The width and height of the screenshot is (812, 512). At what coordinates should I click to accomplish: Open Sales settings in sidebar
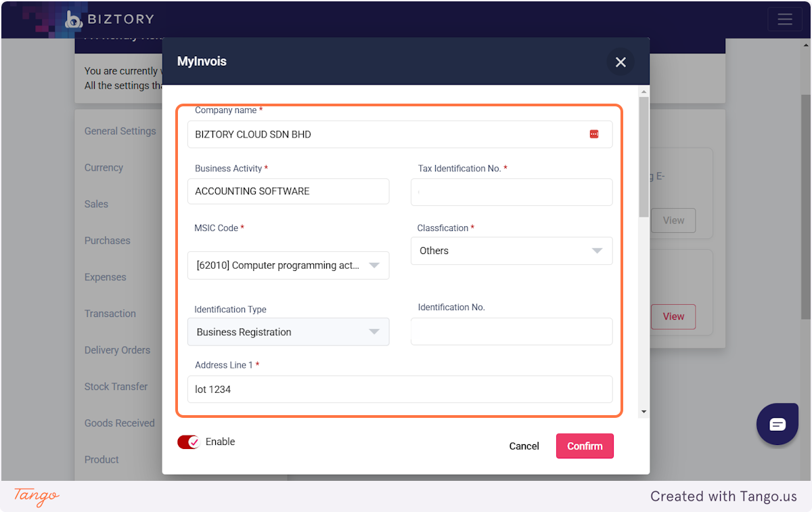pyautogui.click(x=96, y=205)
